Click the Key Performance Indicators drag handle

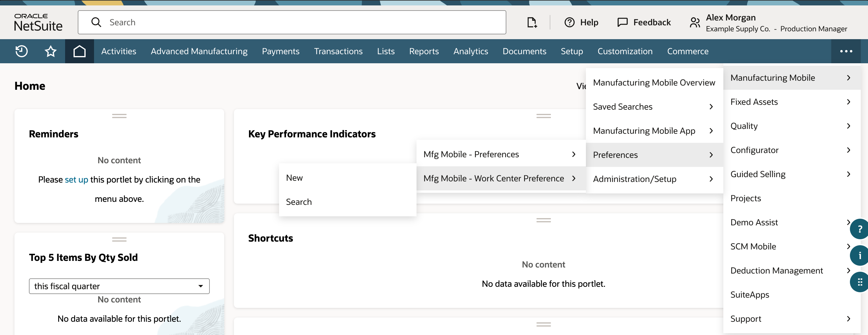[543, 116]
